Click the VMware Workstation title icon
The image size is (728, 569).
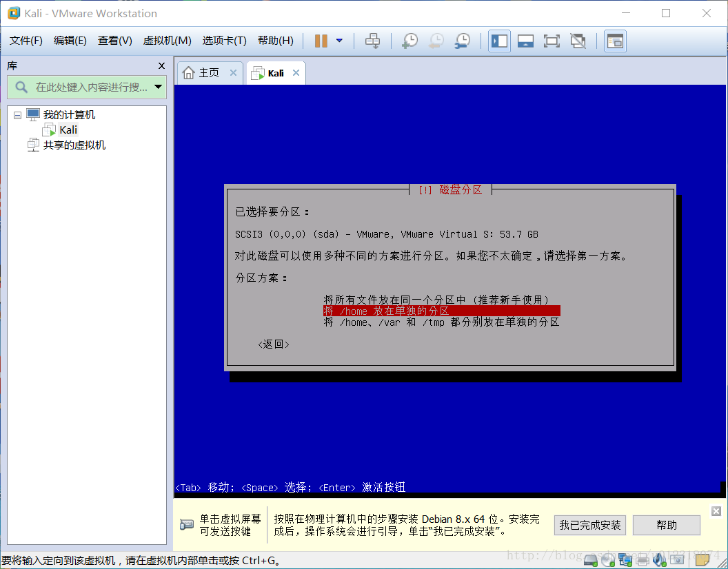pos(14,13)
